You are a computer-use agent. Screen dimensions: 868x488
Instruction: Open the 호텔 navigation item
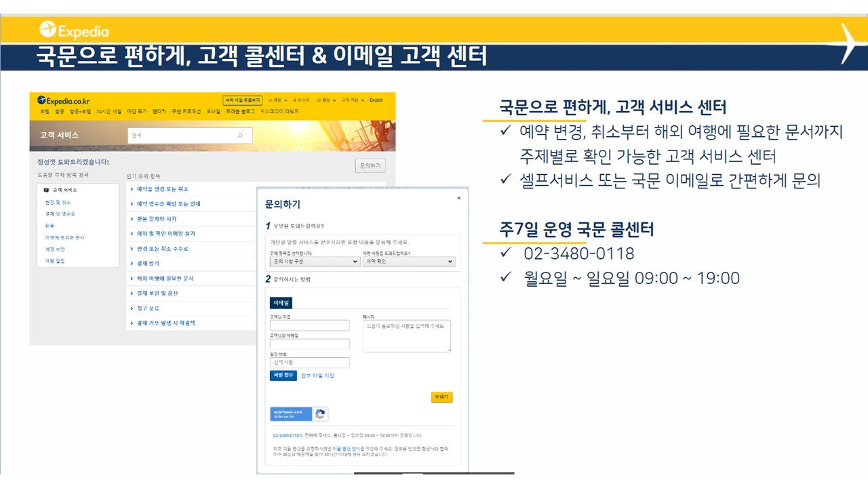[45, 111]
